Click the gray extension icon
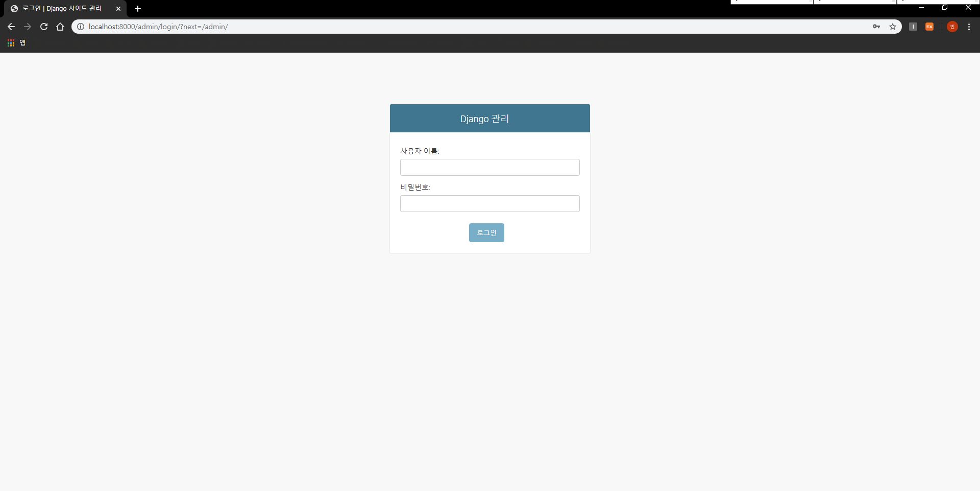 tap(913, 27)
